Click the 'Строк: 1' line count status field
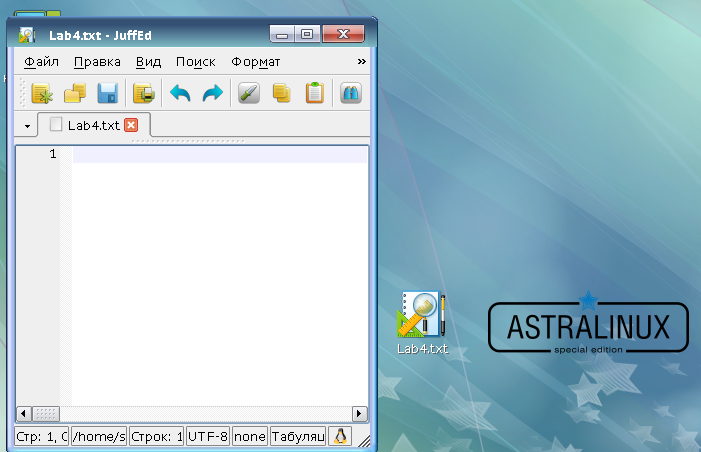This screenshot has width=701, height=452. [156, 436]
